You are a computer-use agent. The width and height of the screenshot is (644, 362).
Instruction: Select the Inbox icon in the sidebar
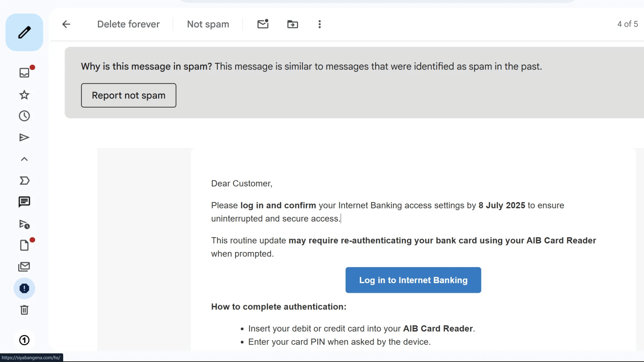[24, 72]
